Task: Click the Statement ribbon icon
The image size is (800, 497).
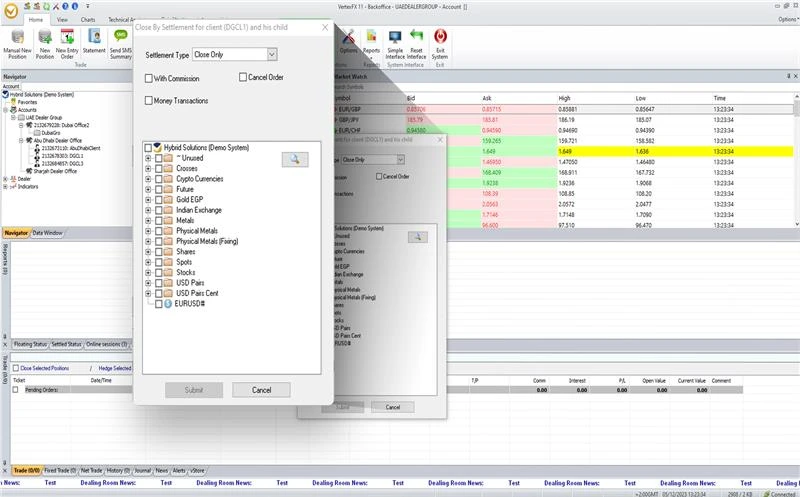Action: point(94,38)
